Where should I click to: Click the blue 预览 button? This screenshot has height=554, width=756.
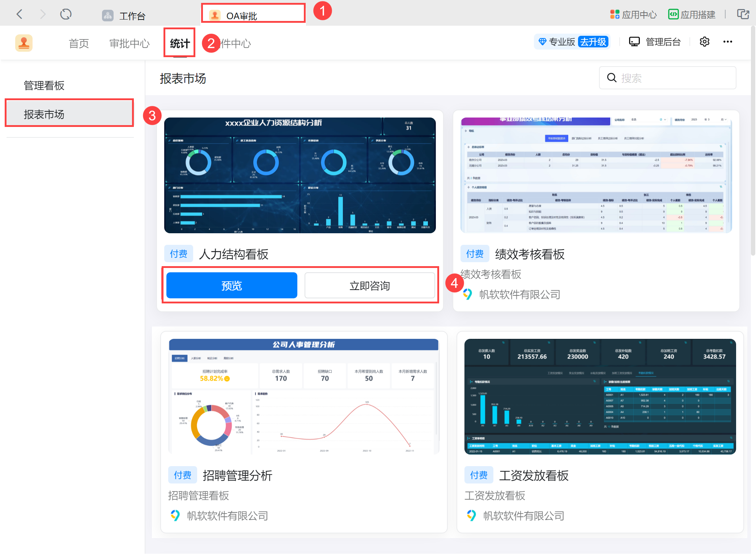click(232, 286)
